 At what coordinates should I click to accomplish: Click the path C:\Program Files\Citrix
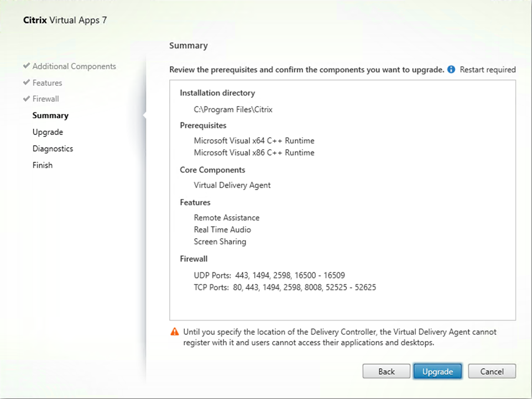pyautogui.click(x=233, y=109)
